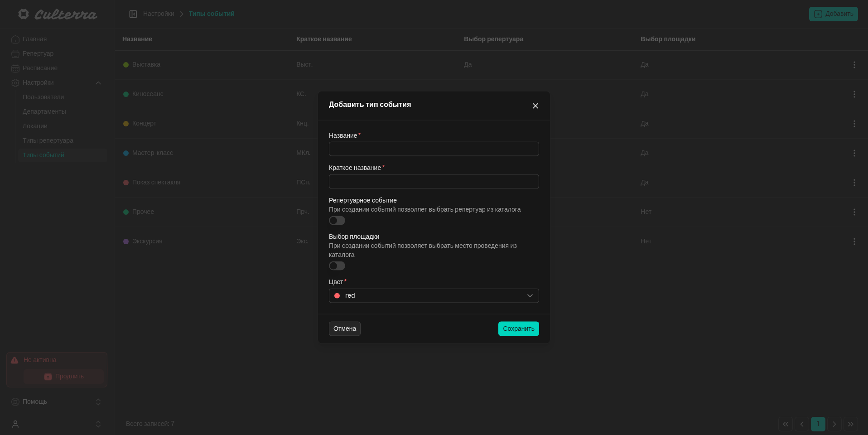Click the red color dot in Цвет field
The image size is (868, 435).
pyautogui.click(x=337, y=296)
